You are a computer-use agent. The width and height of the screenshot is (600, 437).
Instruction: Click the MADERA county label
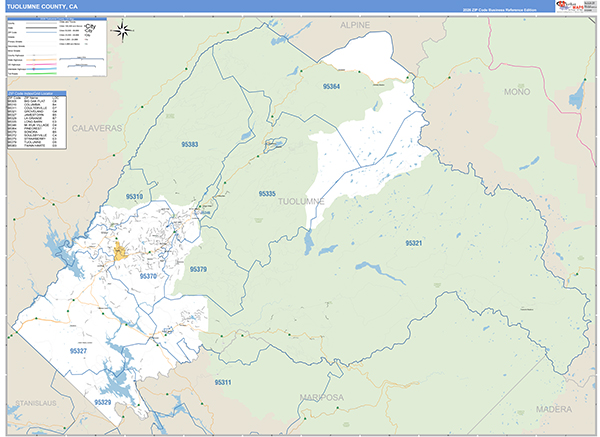pyautogui.click(x=554, y=409)
